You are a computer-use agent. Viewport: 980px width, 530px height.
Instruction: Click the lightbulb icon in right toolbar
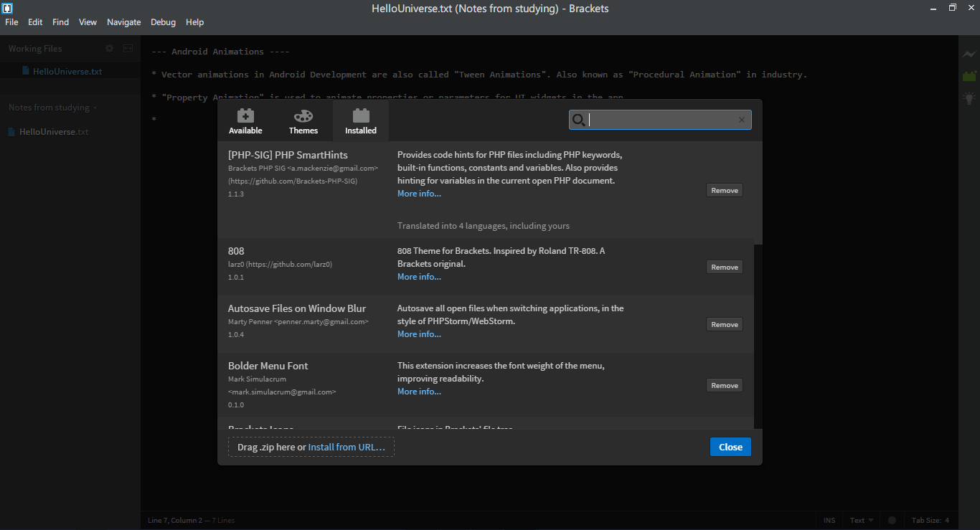[x=969, y=98]
